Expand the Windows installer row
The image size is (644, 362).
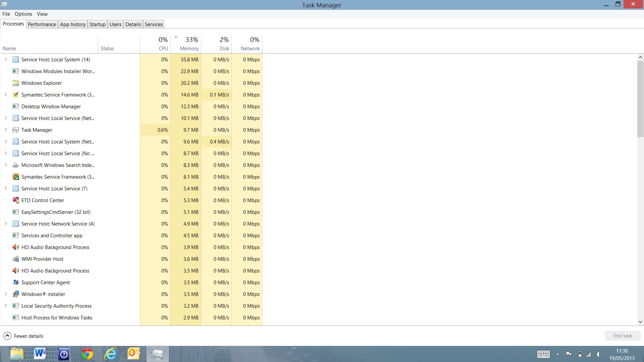[6, 294]
